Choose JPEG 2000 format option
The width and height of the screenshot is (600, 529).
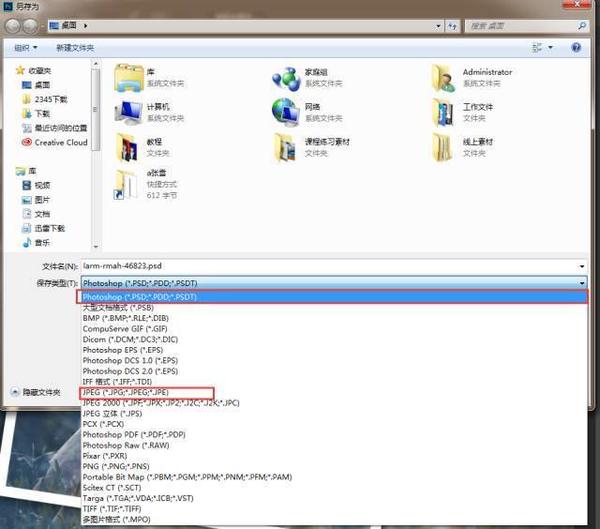(x=334, y=403)
